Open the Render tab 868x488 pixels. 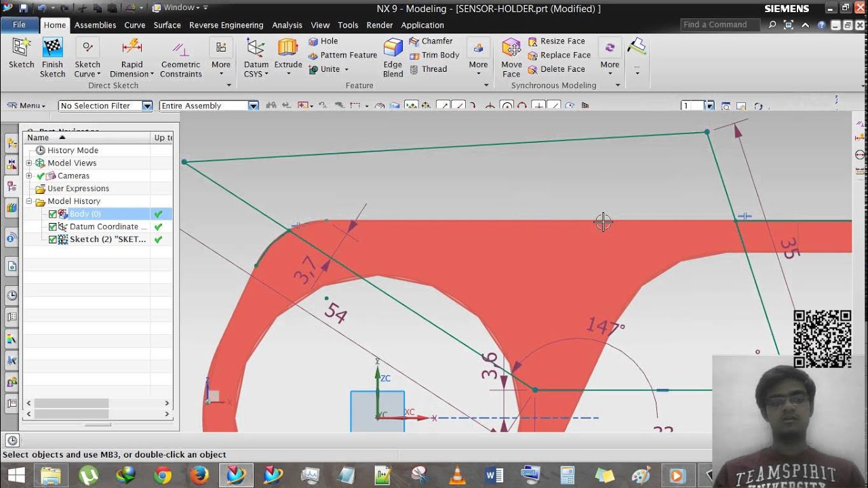[x=379, y=25]
